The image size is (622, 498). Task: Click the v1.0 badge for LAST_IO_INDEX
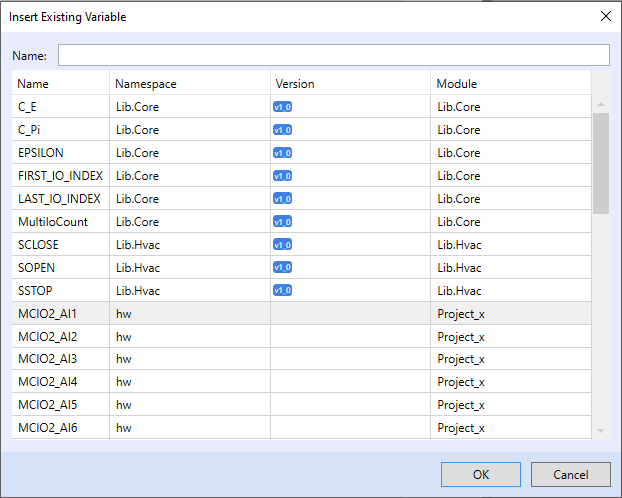point(282,198)
